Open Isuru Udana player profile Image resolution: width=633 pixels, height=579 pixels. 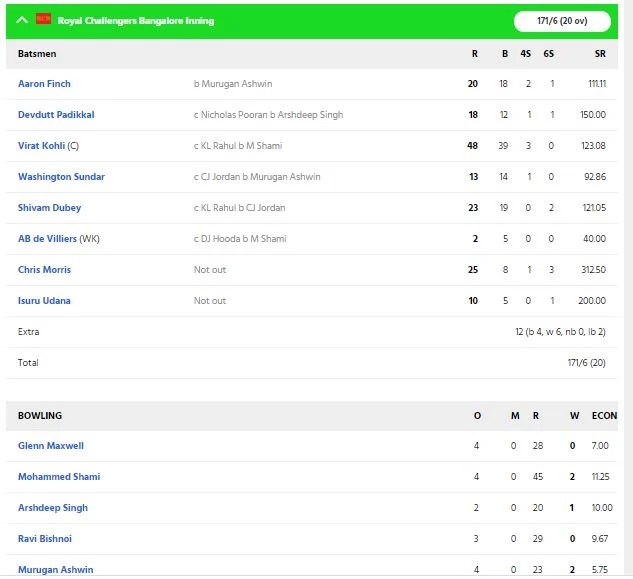point(44,301)
